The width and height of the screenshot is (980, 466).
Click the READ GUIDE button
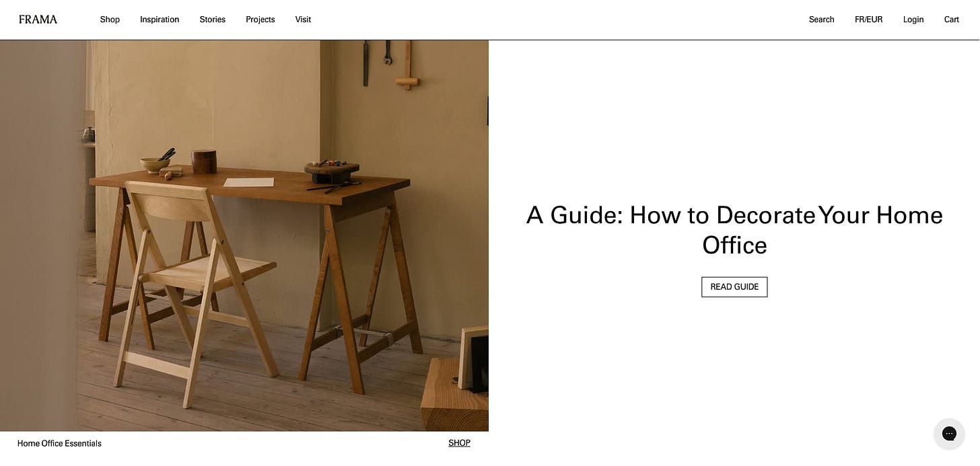click(734, 287)
